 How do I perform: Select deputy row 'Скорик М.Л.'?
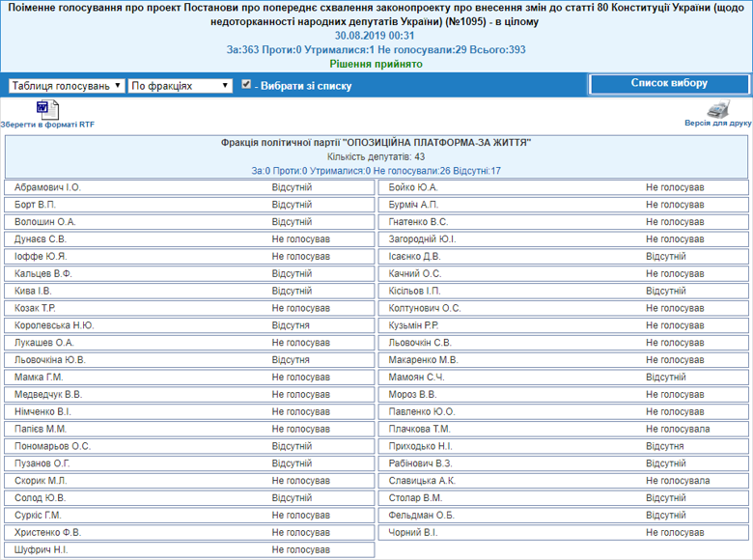tap(189, 481)
